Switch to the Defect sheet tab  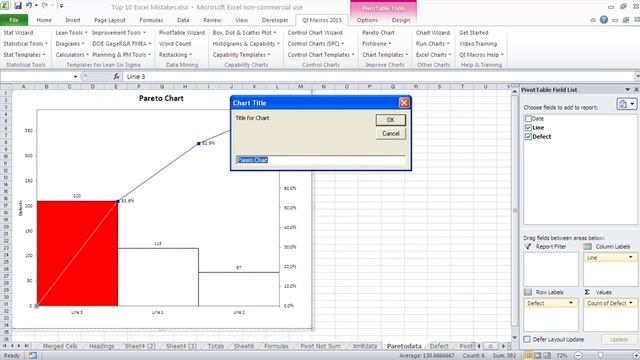tap(439, 346)
